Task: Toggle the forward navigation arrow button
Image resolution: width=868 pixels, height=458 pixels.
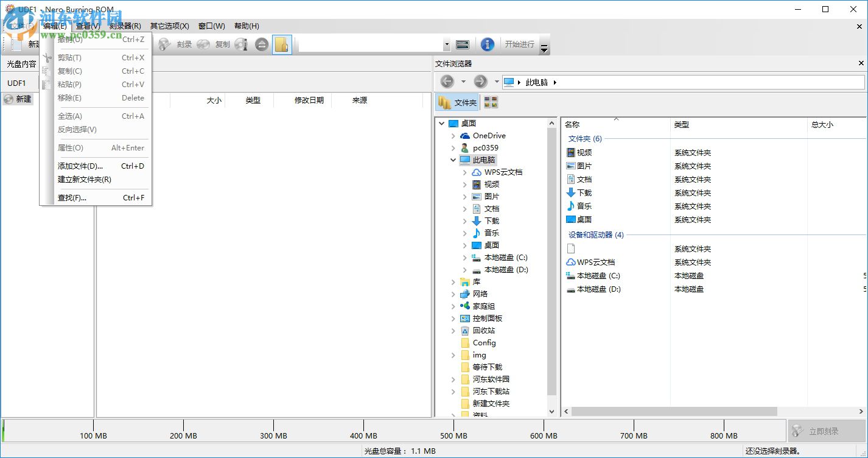Action: (x=480, y=81)
